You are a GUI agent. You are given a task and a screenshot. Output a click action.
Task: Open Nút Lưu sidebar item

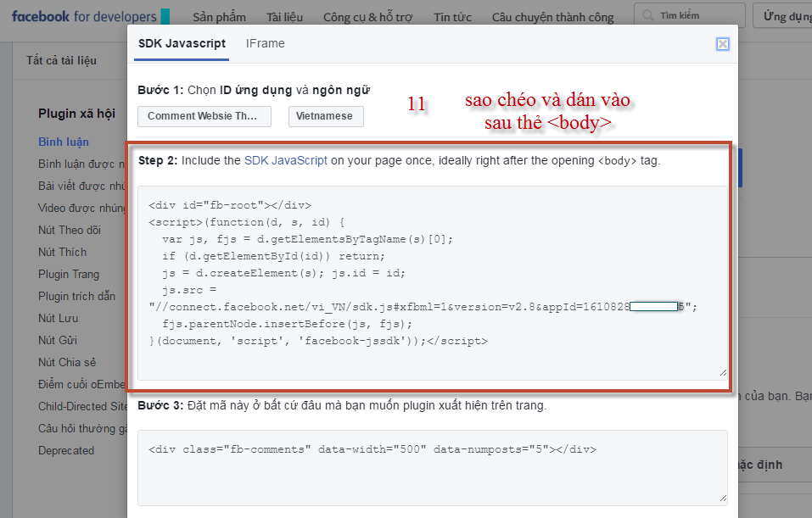58,318
